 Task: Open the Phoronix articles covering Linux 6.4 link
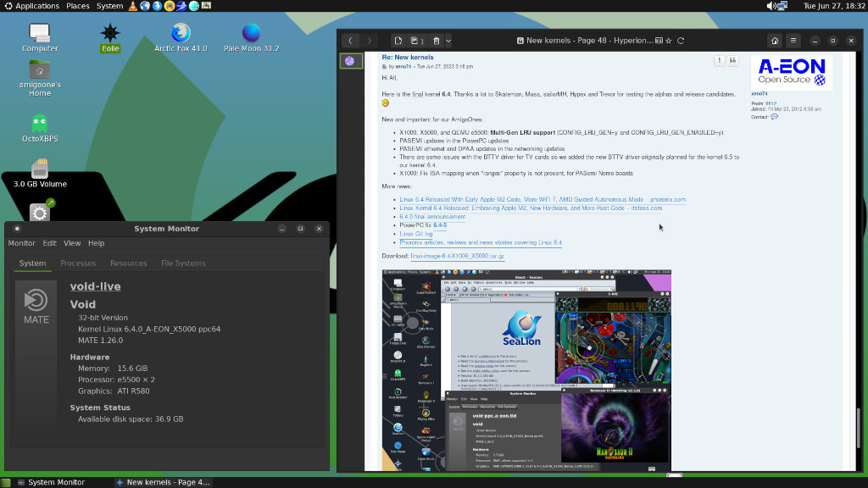tap(481, 242)
